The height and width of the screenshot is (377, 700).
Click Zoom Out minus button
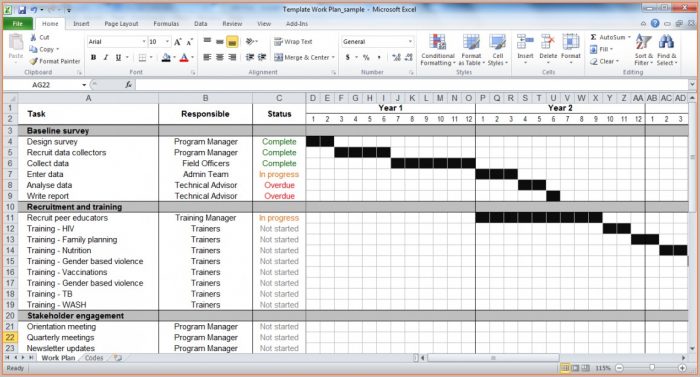pos(619,368)
